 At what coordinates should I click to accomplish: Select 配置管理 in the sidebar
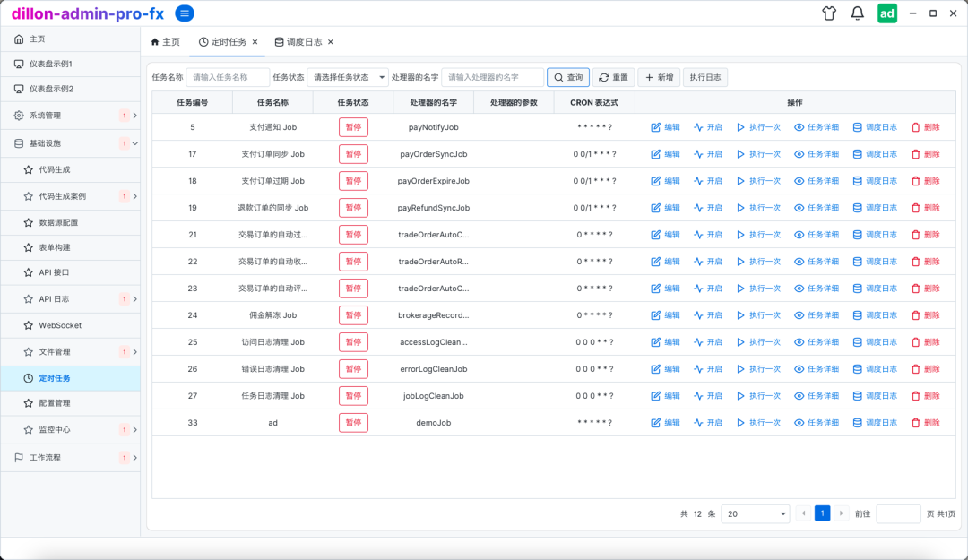[x=55, y=403]
